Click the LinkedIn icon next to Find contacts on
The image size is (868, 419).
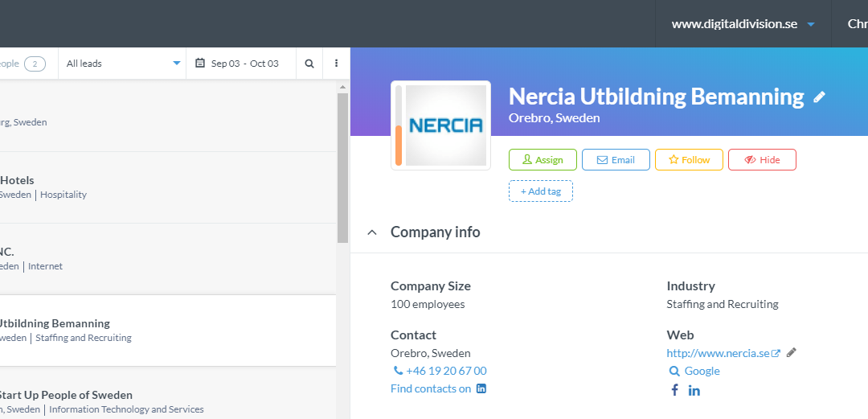(481, 388)
